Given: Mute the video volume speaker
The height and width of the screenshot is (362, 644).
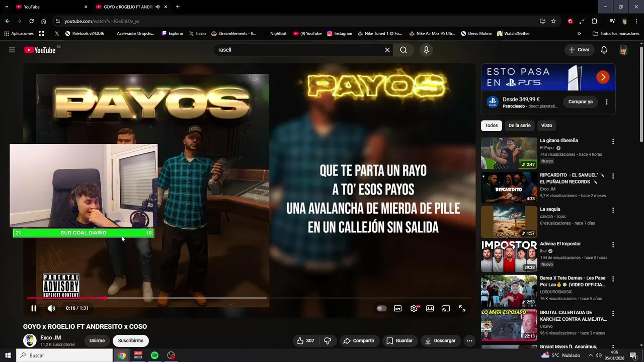Looking at the screenshot, I should pyautogui.click(x=51, y=308).
